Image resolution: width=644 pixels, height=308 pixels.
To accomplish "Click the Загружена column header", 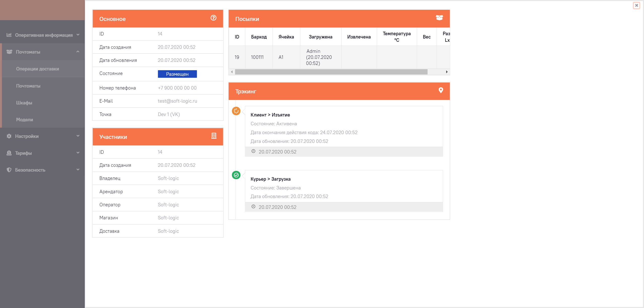I will point(321,37).
